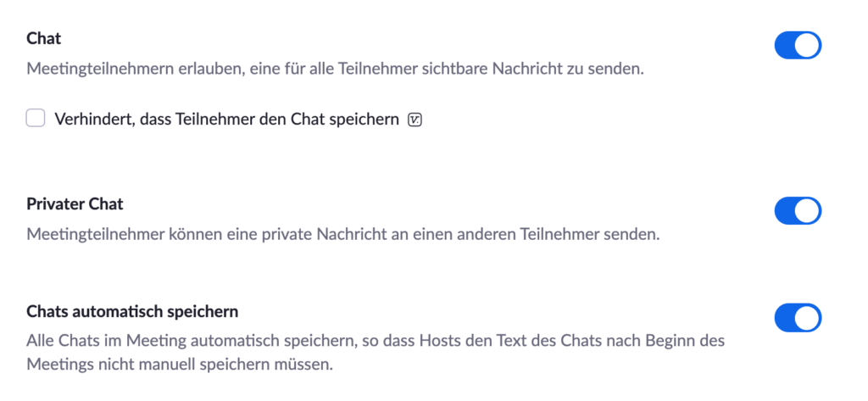
Task: Click the Chat description starting 'Meetingteilnehmern erlauben'
Action: (x=336, y=70)
